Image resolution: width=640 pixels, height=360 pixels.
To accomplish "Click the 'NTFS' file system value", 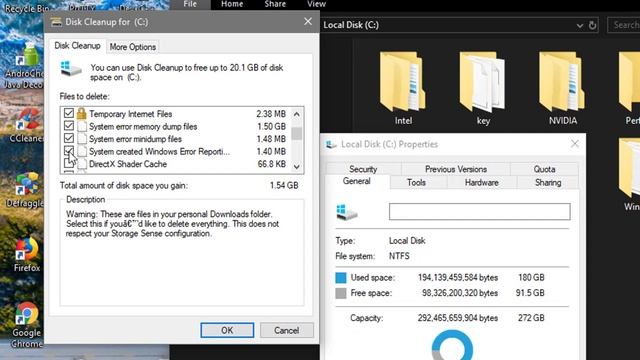I will pyautogui.click(x=399, y=256).
